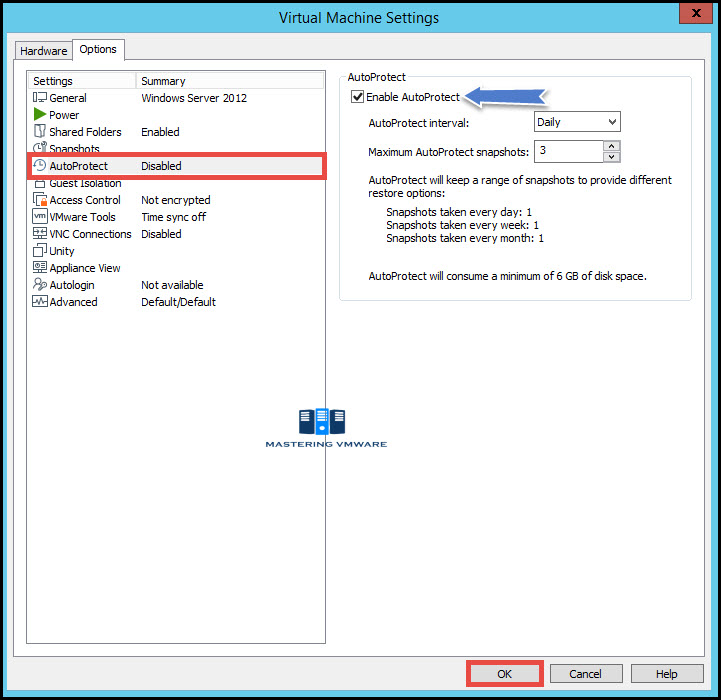This screenshot has height=700, width=721.
Task: Click the VNC Connections icon
Action: coord(40,233)
